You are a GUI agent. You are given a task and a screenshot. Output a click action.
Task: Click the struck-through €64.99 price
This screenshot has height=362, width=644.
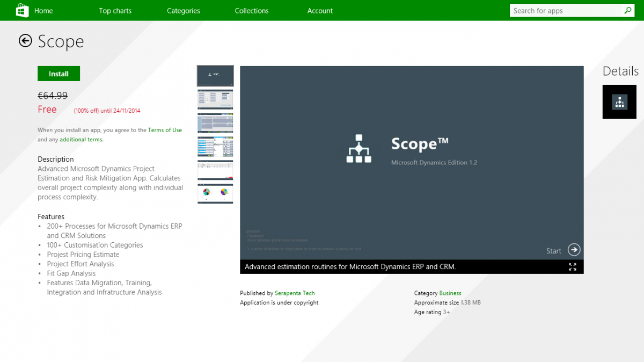[x=53, y=96]
